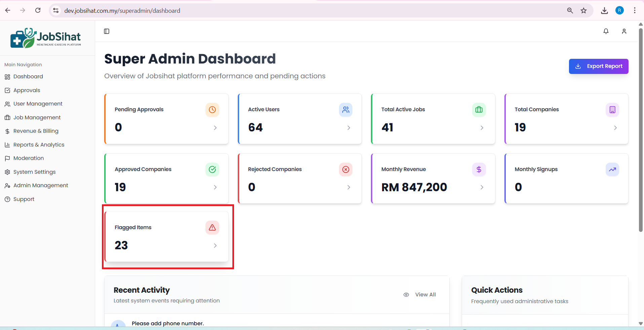Open the user profile icon

click(624, 31)
